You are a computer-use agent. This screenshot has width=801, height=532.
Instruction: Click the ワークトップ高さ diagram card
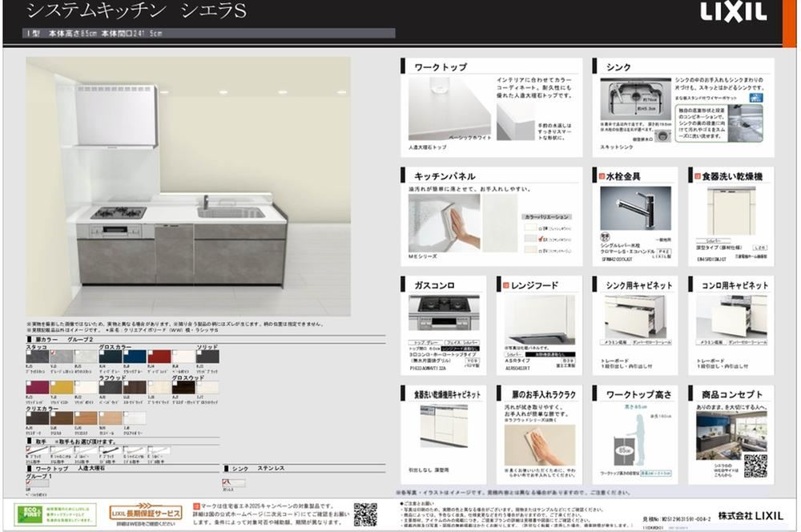click(x=635, y=435)
